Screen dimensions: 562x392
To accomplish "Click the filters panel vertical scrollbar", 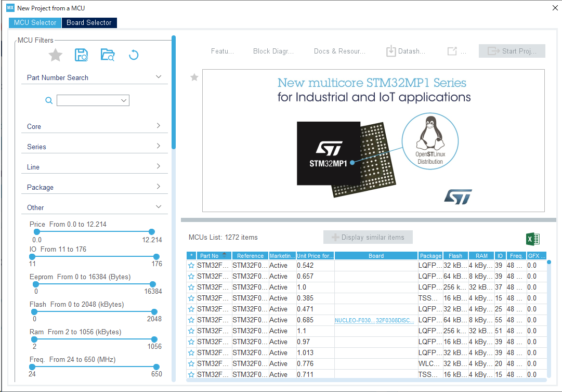I will (x=174, y=92).
